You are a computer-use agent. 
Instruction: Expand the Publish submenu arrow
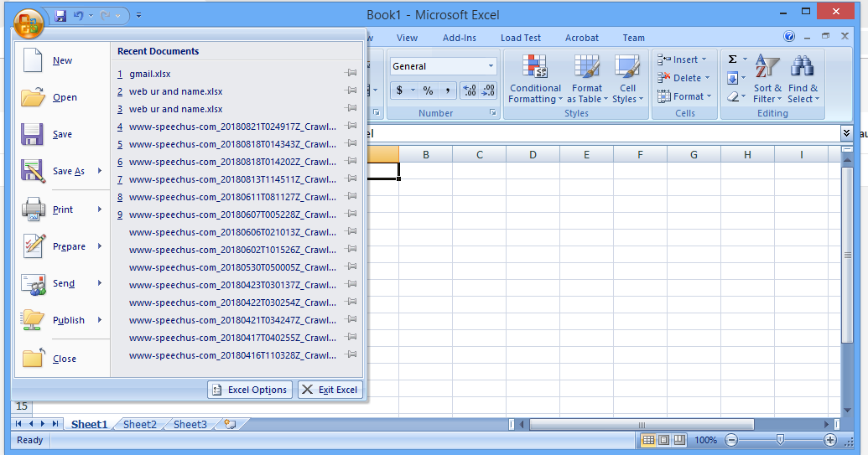click(100, 319)
